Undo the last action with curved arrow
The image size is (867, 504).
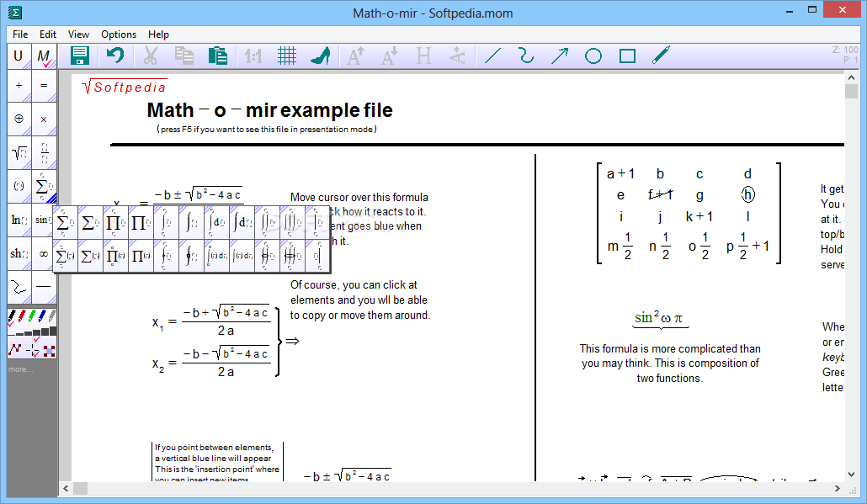[x=115, y=56]
